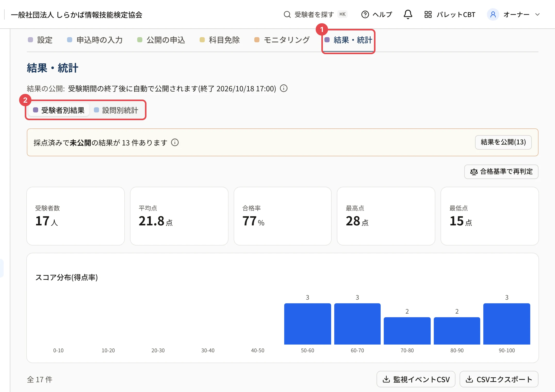Click the scale icon on 合格基準で再判定
This screenshot has width=555, height=392.
pos(474,172)
